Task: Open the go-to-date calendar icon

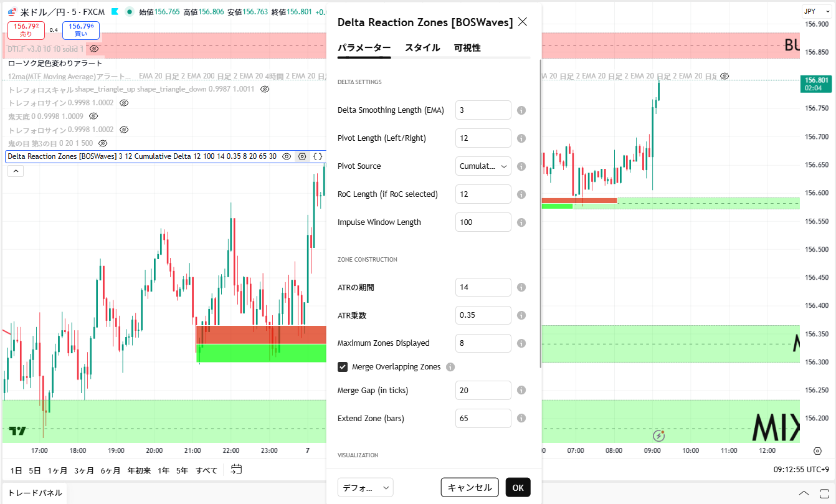Action: pyautogui.click(x=236, y=470)
